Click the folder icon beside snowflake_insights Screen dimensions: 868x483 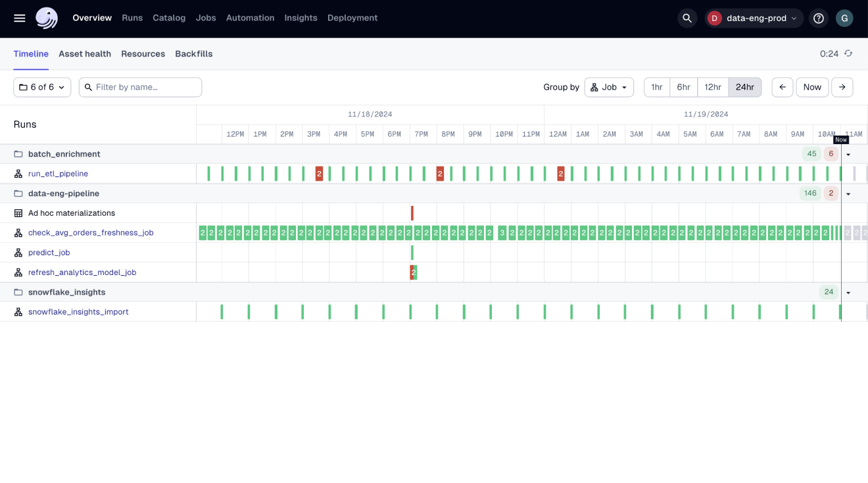point(18,292)
